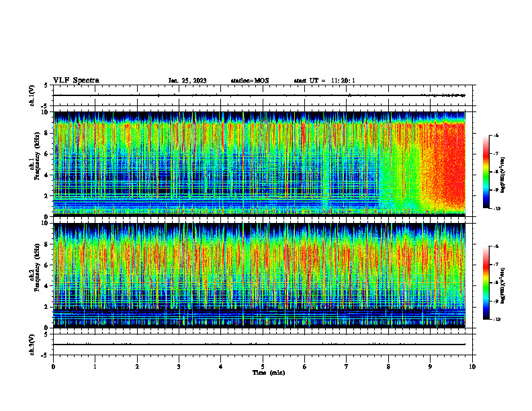Screen dimensions: 532x411
Task: Click the "-6" label on ch.2 colorbar
Action: [x=496, y=246]
